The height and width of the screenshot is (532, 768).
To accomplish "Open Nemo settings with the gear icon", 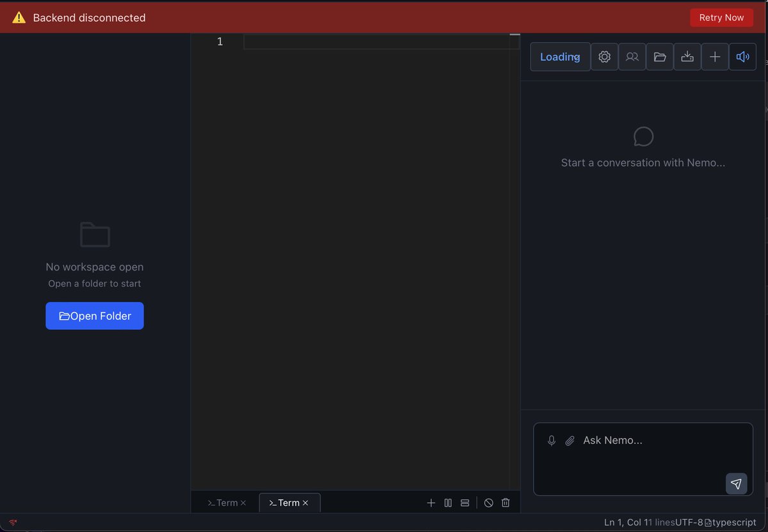I will tap(604, 56).
